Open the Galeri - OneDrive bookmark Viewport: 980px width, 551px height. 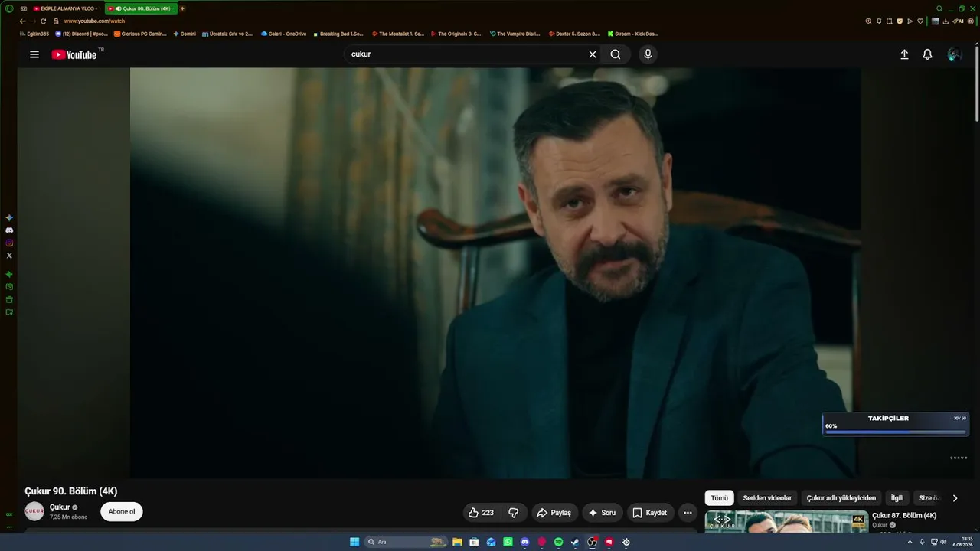(283, 34)
